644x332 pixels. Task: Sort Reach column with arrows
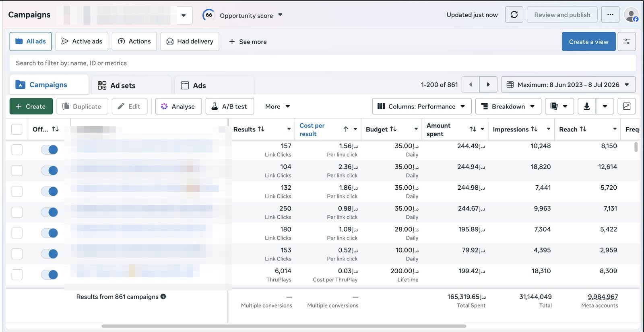(x=583, y=129)
